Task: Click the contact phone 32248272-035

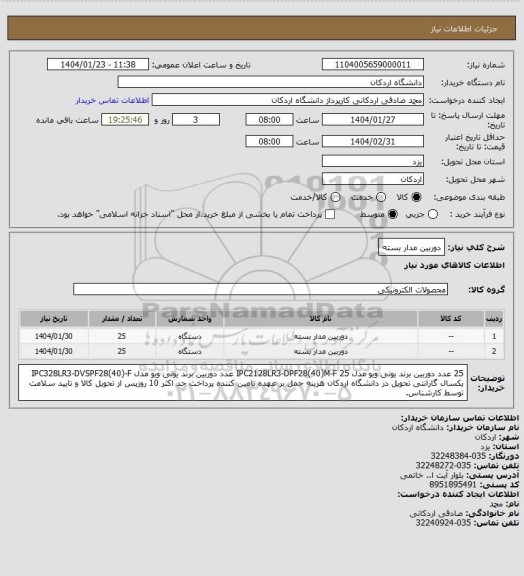Action: (443, 465)
